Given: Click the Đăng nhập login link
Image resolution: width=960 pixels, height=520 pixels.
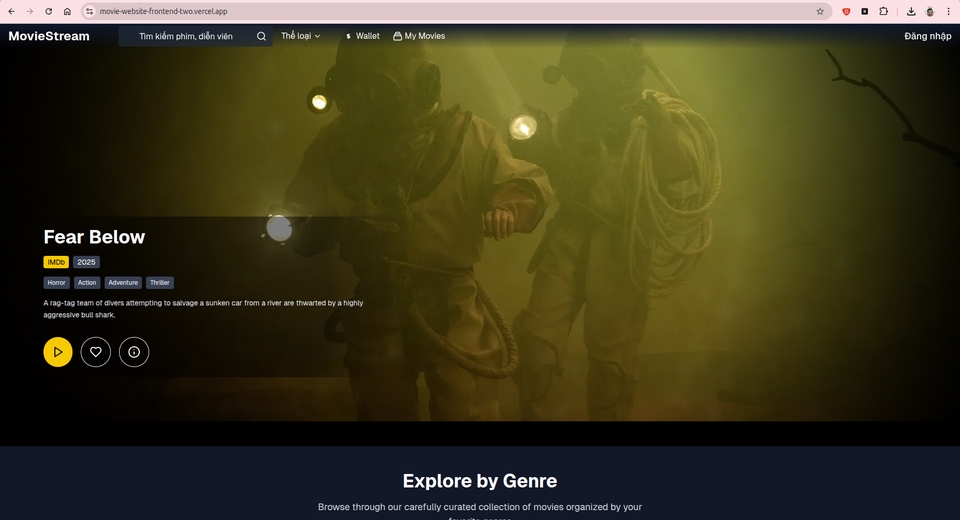Looking at the screenshot, I should tap(927, 36).
